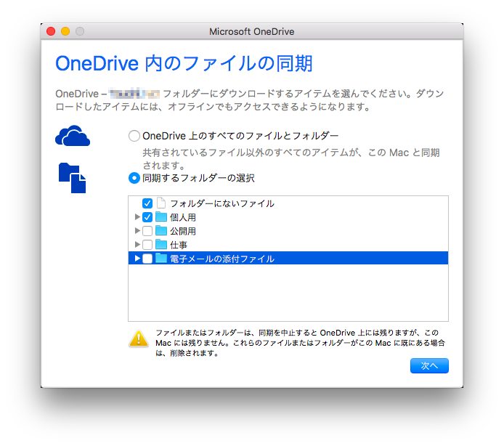Image resolution: width=504 pixels, height=446 pixels.
Task: Select the 公開用 folder name
Action: pyautogui.click(x=183, y=231)
